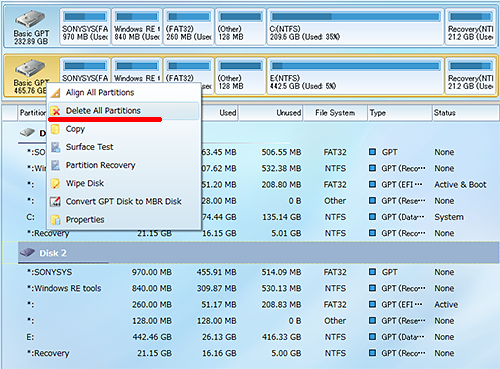Click GPT type icon in C: partition row
Viewport: 500px width, 369px height.
coord(372,217)
